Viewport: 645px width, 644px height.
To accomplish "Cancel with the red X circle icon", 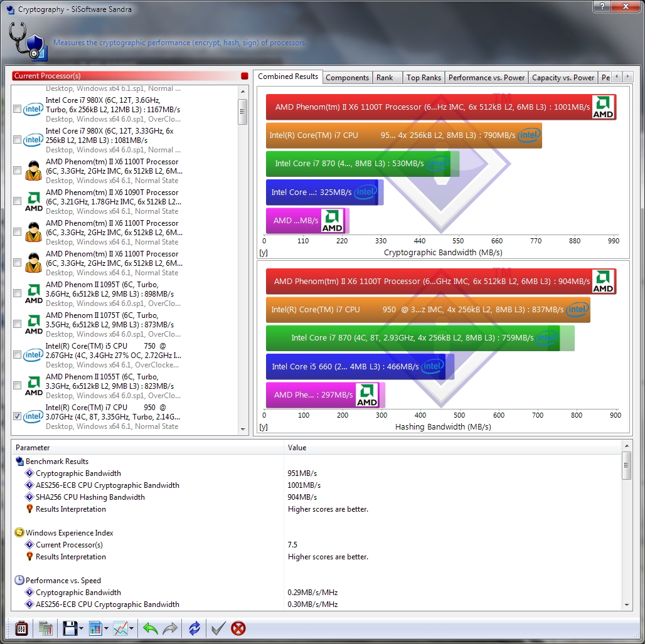I will [238, 628].
